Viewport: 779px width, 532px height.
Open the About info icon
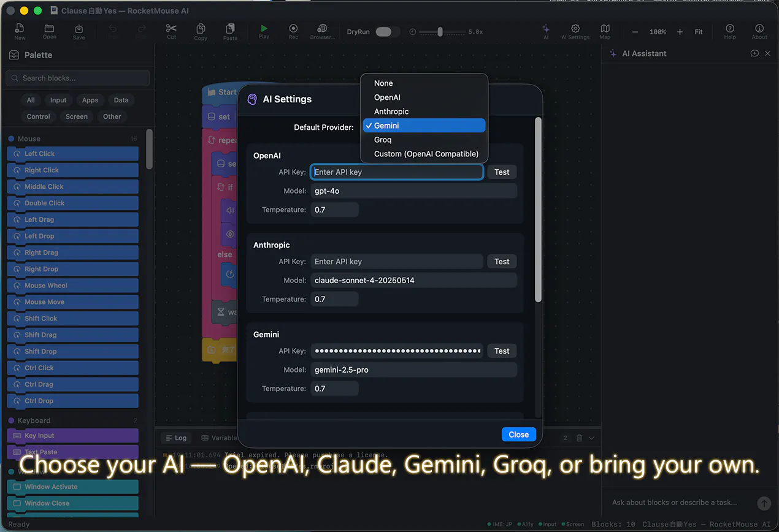(x=759, y=32)
